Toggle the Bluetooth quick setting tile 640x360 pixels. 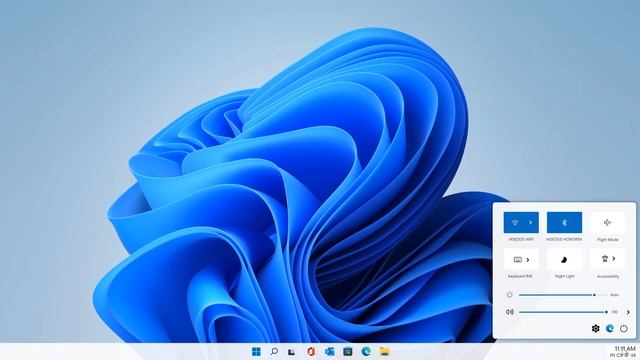(564, 222)
